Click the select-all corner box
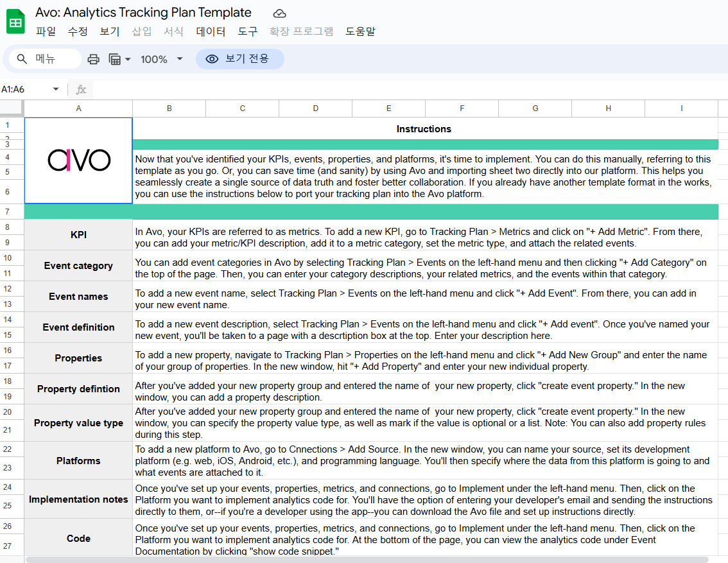 pyautogui.click(x=12, y=108)
